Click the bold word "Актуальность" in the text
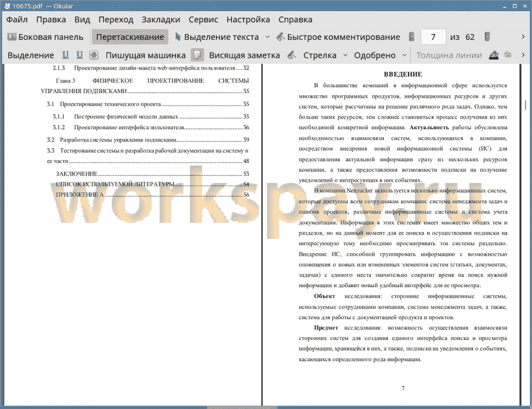This screenshot has height=409, width=532. pyautogui.click(x=429, y=128)
